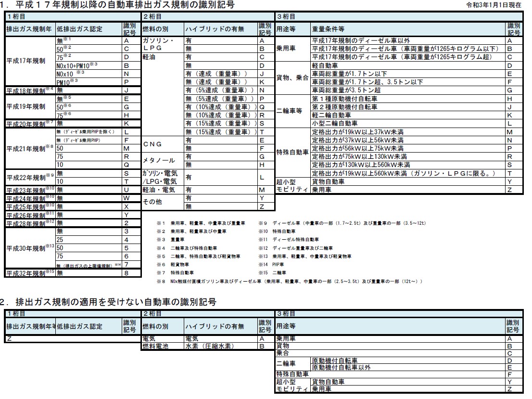The image size is (532, 399).
Task: Select the '無（5%達成（重量車））' cell
Action: click(x=220, y=99)
